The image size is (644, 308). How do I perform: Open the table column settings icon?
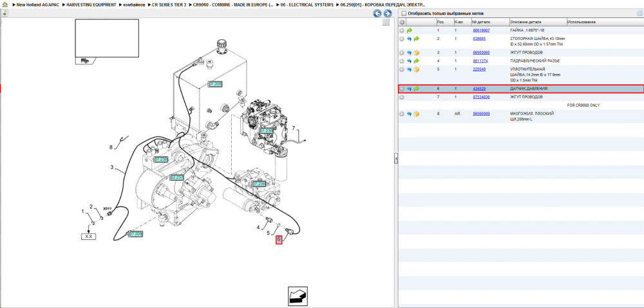pyautogui.click(x=639, y=14)
